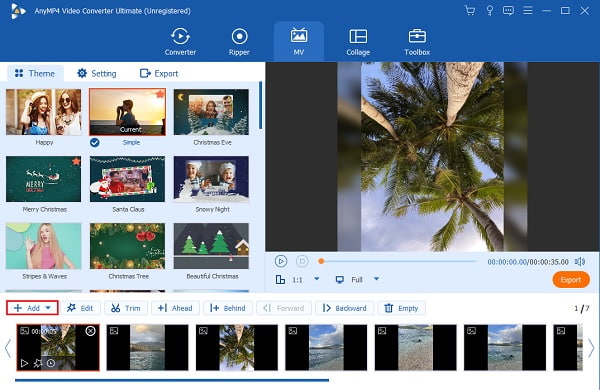
Task: Expand the 1:1 aspect ratio dropdown
Action: tap(317, 279)
